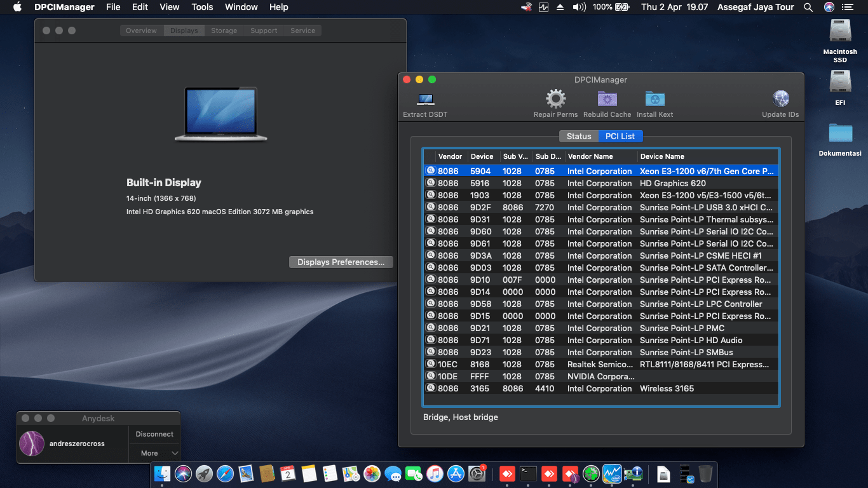868x488 pixels.
Task: Open the App Store in Dock
Action: [456, 473]
